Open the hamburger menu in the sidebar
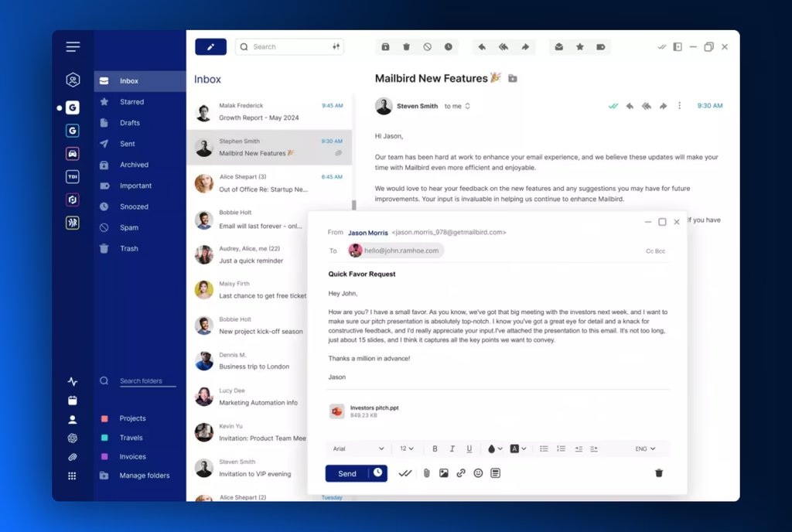Image resolution: width=792 pixels, height=532 pixels. 73,47
